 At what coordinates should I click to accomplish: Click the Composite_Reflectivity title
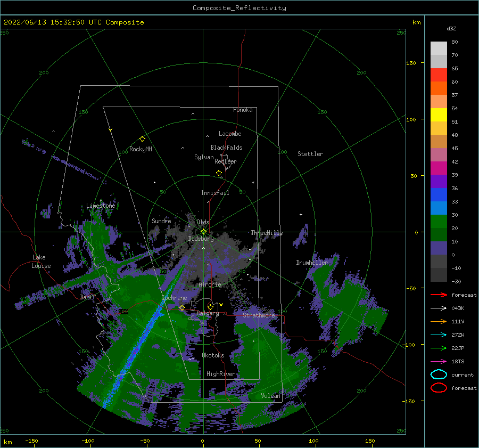click(x=240, y=8)
